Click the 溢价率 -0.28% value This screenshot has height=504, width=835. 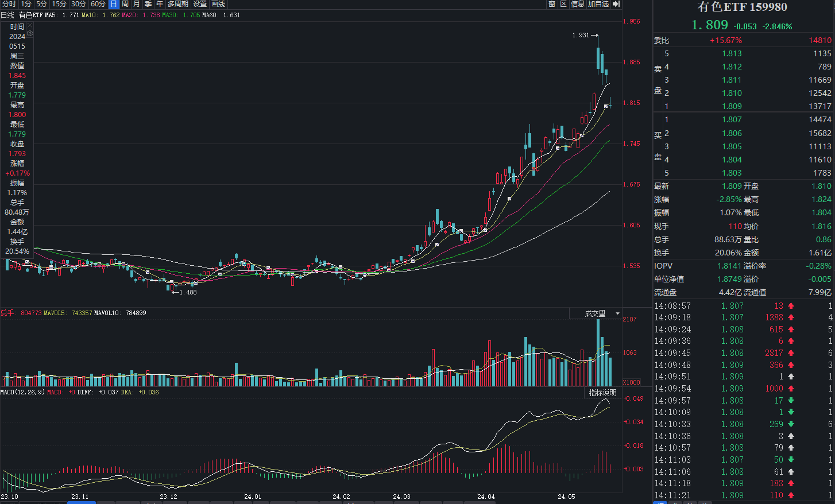(818, 266)
